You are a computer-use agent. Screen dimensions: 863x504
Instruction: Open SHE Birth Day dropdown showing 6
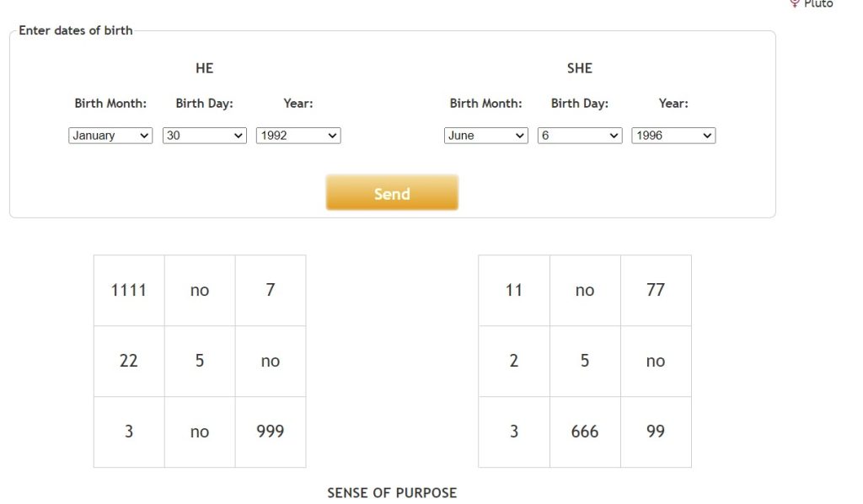point(580,136)
